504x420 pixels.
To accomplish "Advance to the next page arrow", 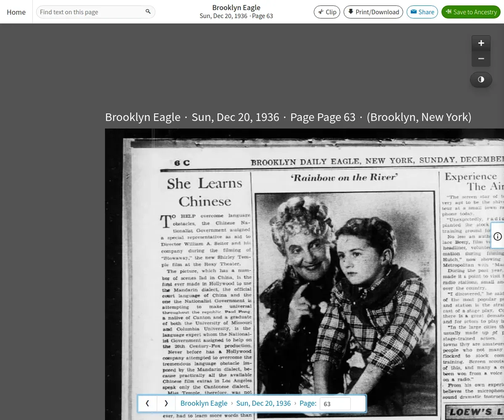I will [166, 403].
